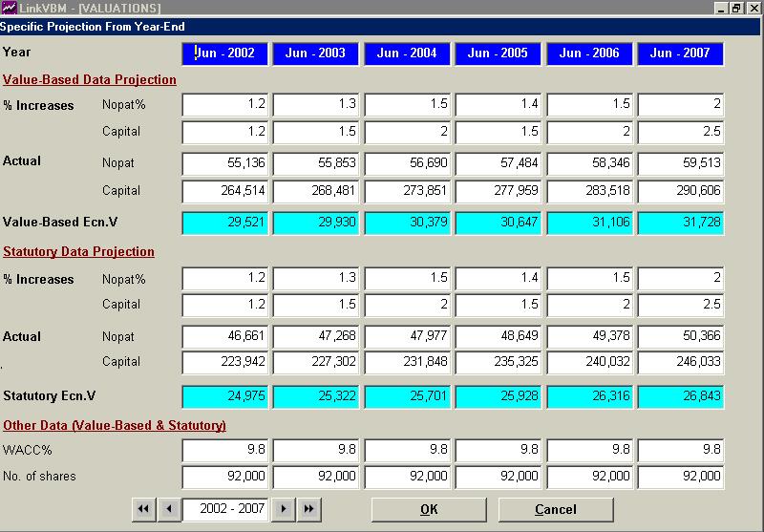Click Value-Based Nopat value 57,484
Screen dimensions: 764x532
(498, 163)
